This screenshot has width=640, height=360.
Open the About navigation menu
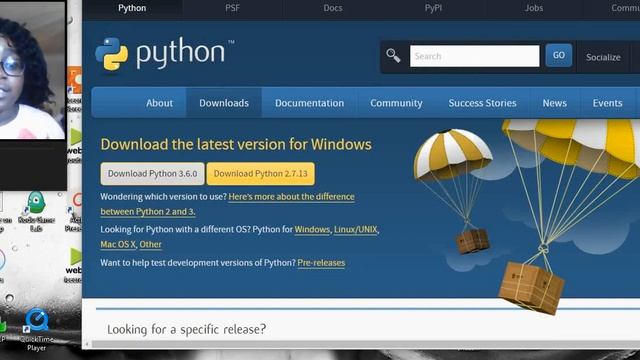[x=159, y=103]
